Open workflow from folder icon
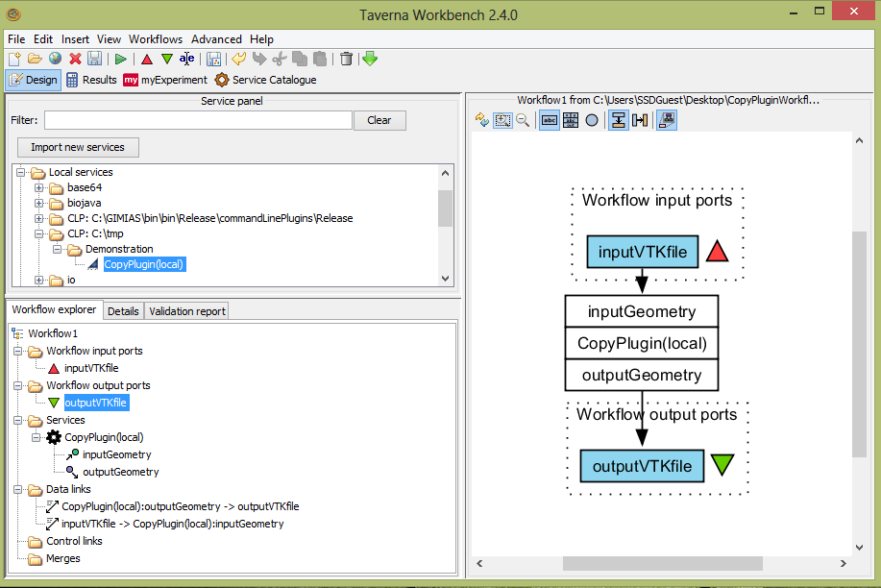The width and height of the screenshot is (881, 588). coord(35,60)
